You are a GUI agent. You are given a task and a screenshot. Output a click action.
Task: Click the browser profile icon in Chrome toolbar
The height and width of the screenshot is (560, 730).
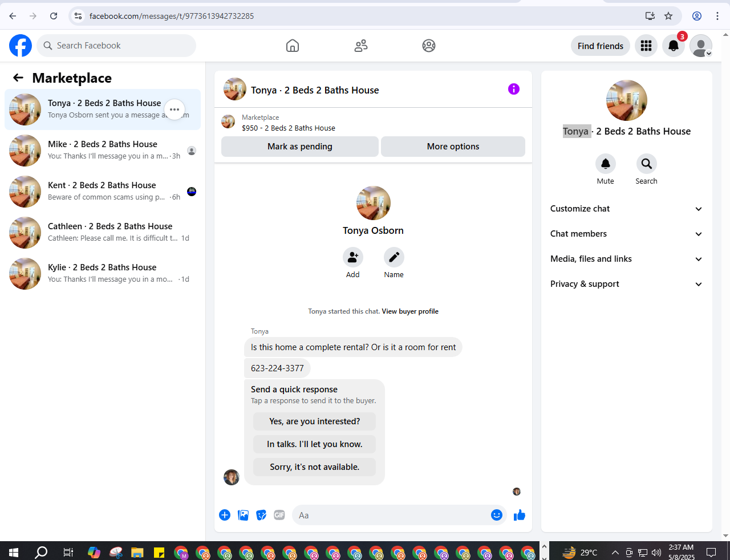pos(697,16)
